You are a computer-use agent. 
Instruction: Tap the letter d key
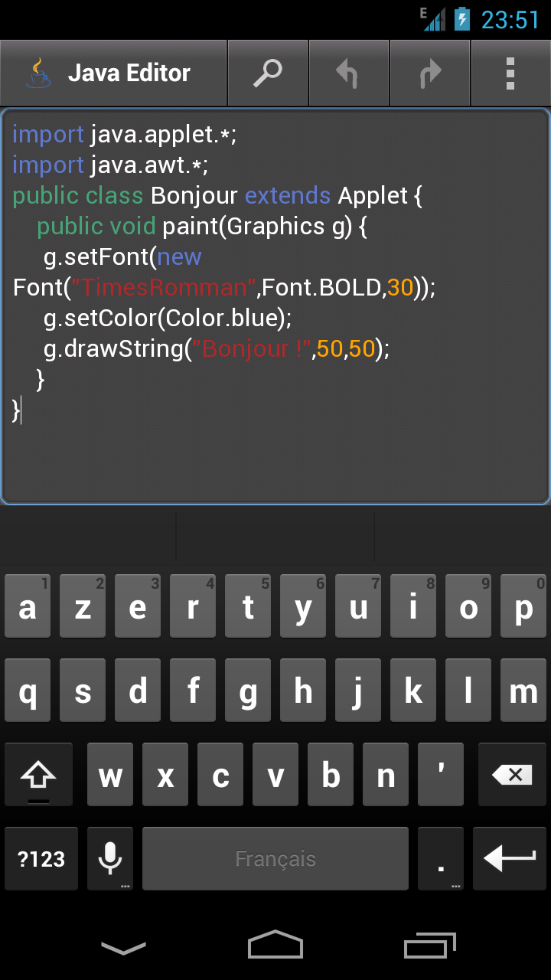tap(138, 691)
